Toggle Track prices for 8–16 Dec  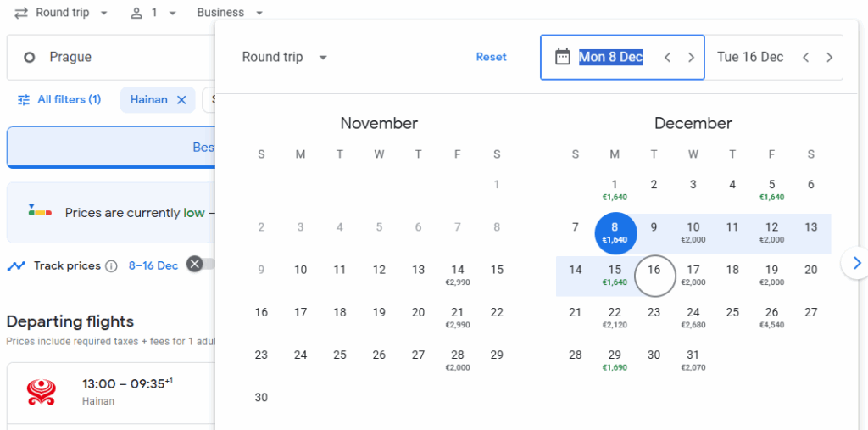(x=200, y=265)
